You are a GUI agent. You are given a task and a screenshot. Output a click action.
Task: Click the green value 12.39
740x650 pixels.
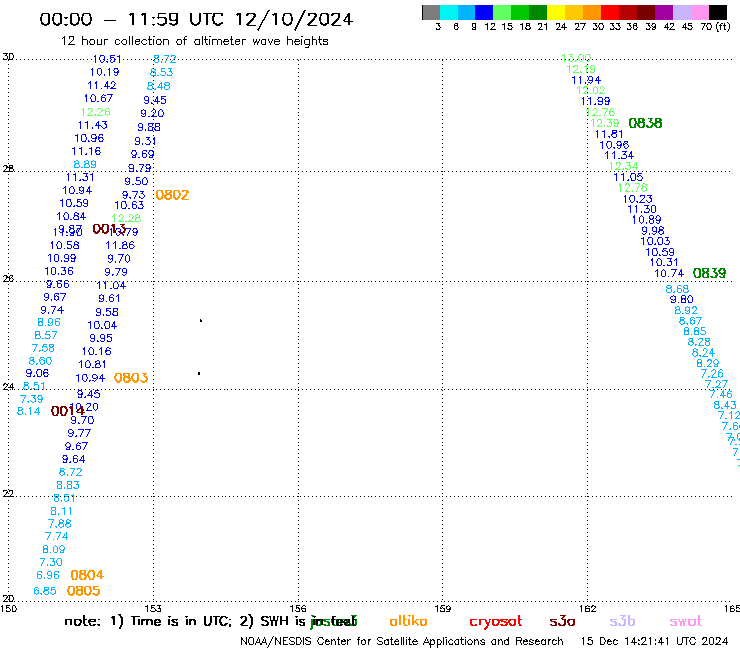605,123
